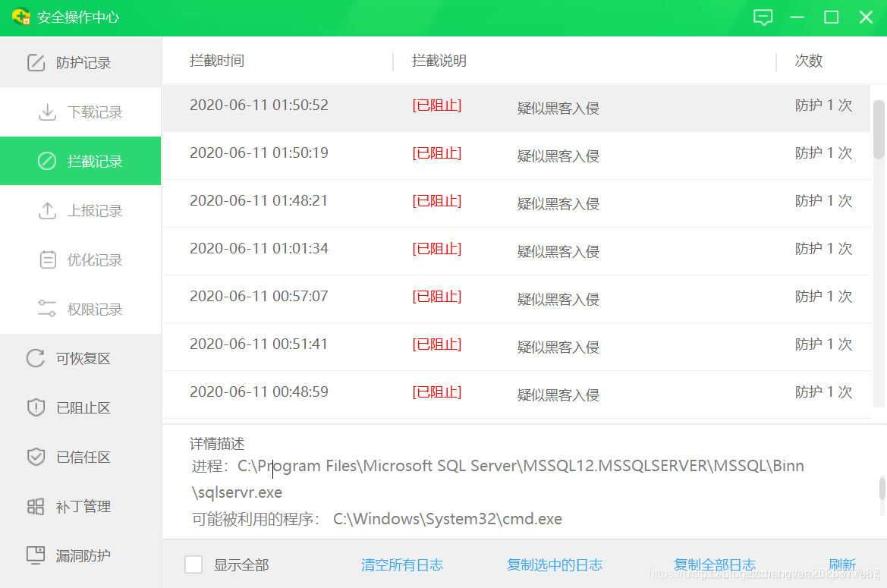Viewport: 887px width, 588px height.
Task: Click the 上报记录 upload arrow icon
Action: (48, 210)
